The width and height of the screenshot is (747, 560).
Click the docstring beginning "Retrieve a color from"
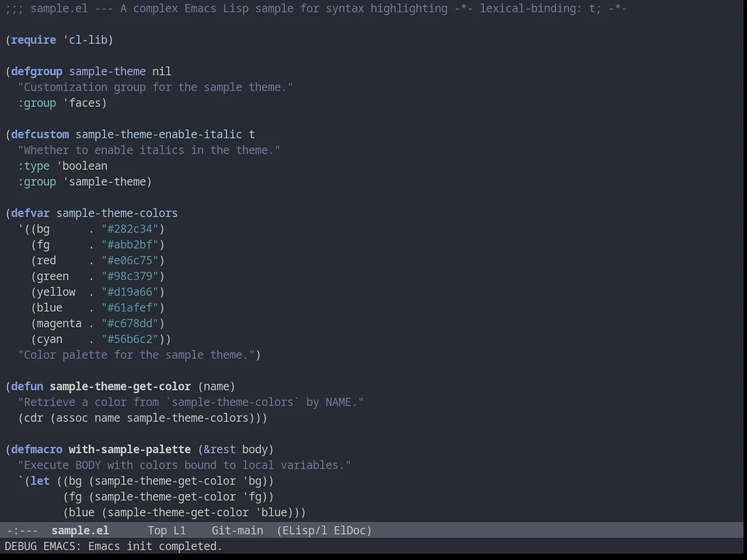(x=191, y=402)
